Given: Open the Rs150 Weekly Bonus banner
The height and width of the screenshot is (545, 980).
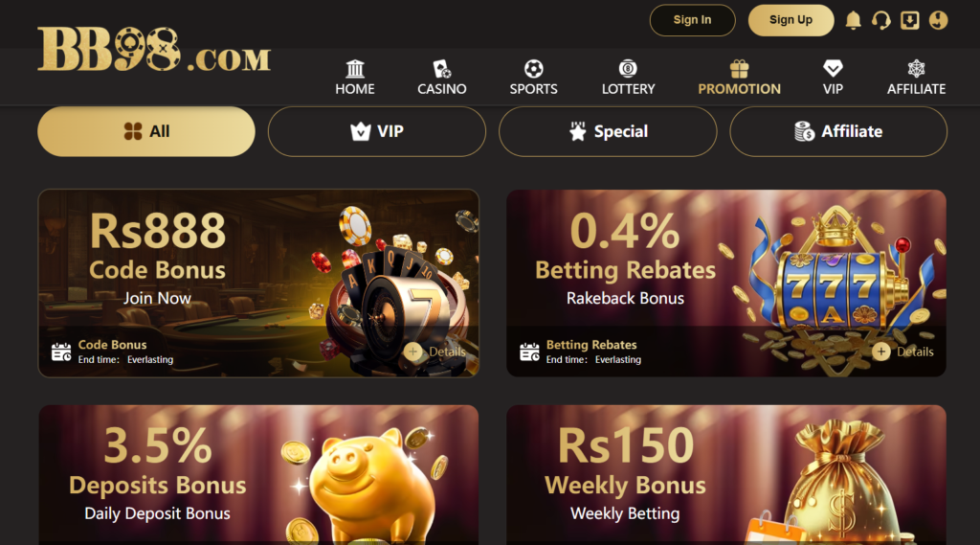Looking at the screenshot, I should (x=726, y=474).
